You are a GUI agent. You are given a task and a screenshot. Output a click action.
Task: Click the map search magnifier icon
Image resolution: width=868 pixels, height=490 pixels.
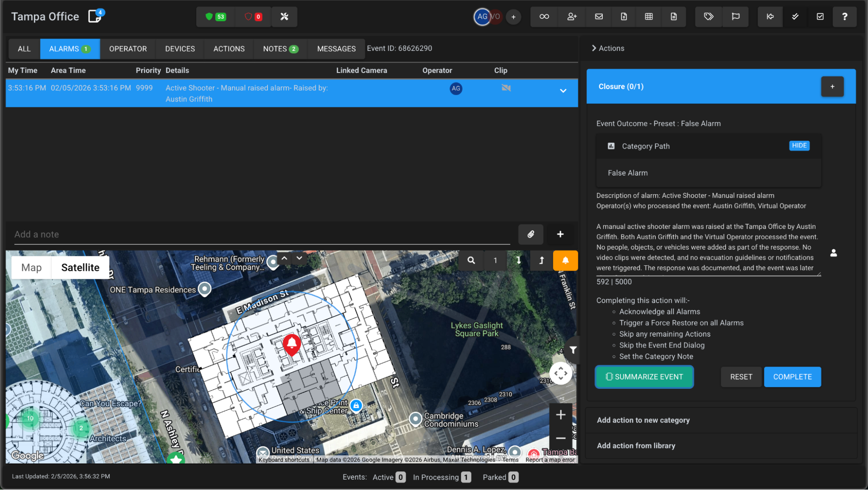(471, 260)
